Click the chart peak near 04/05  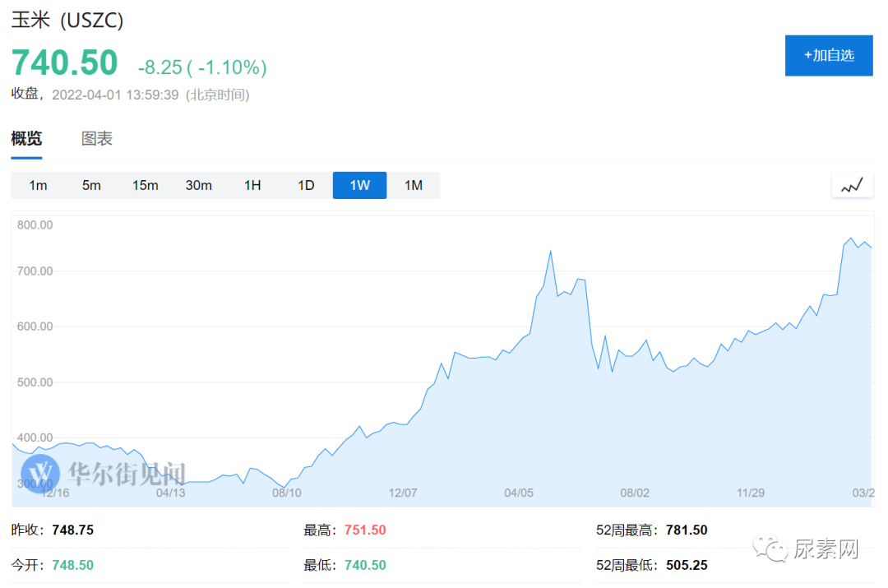click(x=550, y=251)
